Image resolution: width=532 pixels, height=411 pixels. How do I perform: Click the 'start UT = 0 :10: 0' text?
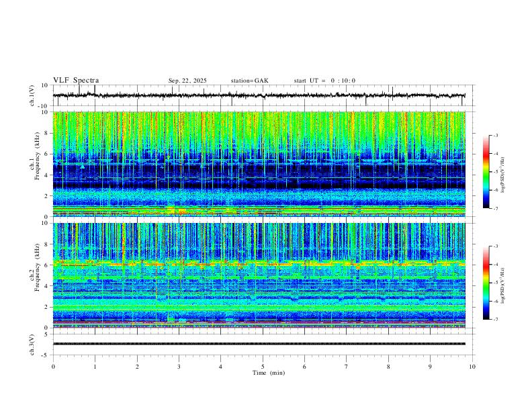(x=324, y=81)
